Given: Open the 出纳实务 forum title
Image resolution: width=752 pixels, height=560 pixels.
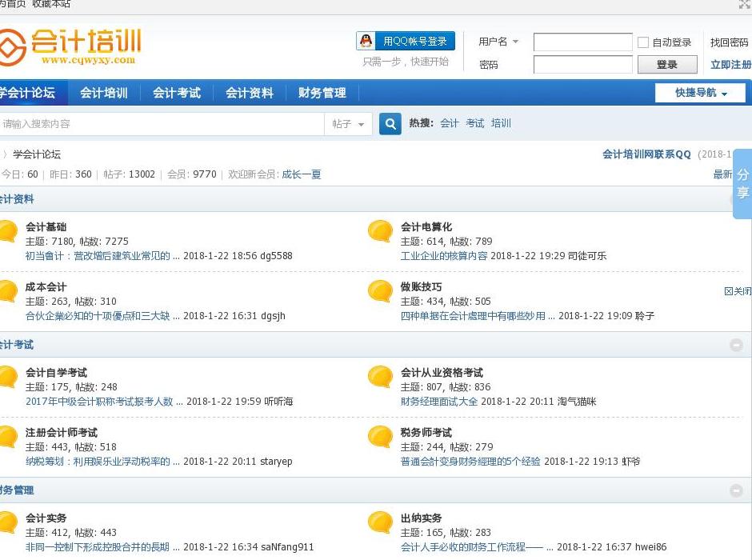Looking at the screenshot, I should 421,518.
